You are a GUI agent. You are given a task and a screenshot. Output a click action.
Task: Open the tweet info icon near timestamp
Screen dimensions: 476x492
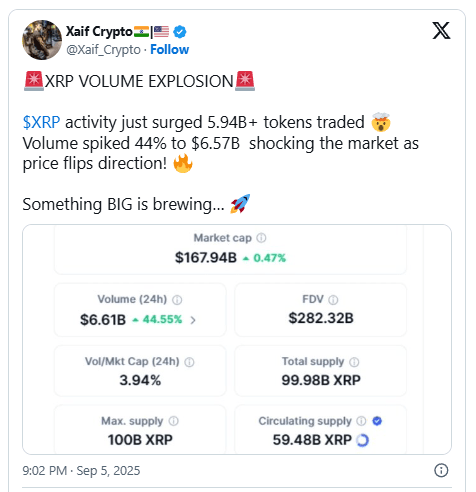441,470
